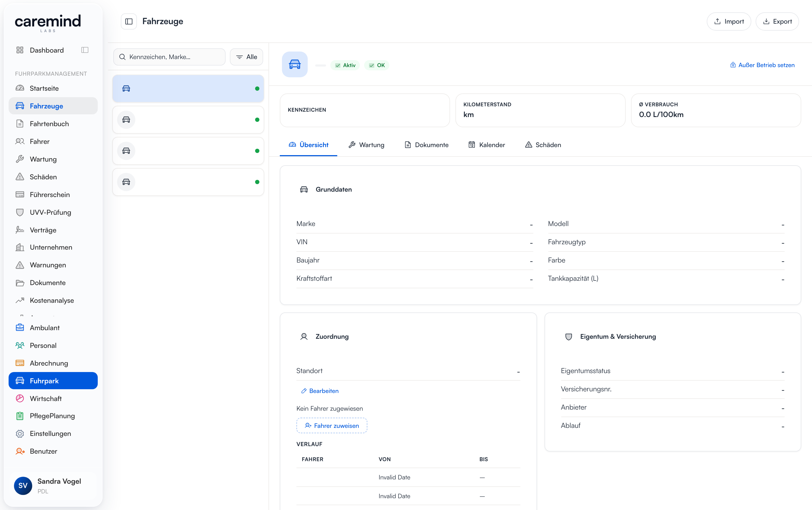812x510 pixels.
Task: Click Außer Betrieb setzen link
Action: pyautogui.click(x=762, y=65)
